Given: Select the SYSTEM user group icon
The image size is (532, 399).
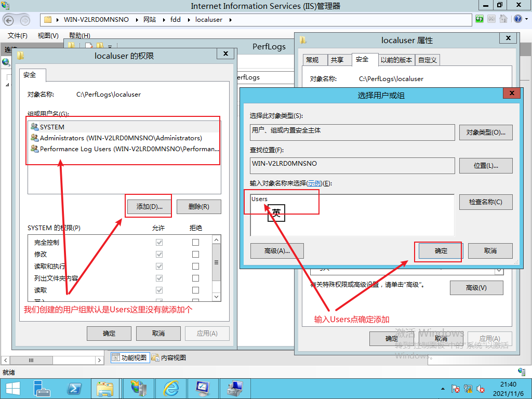Looking at the screenshot, I should click(34, 127).
